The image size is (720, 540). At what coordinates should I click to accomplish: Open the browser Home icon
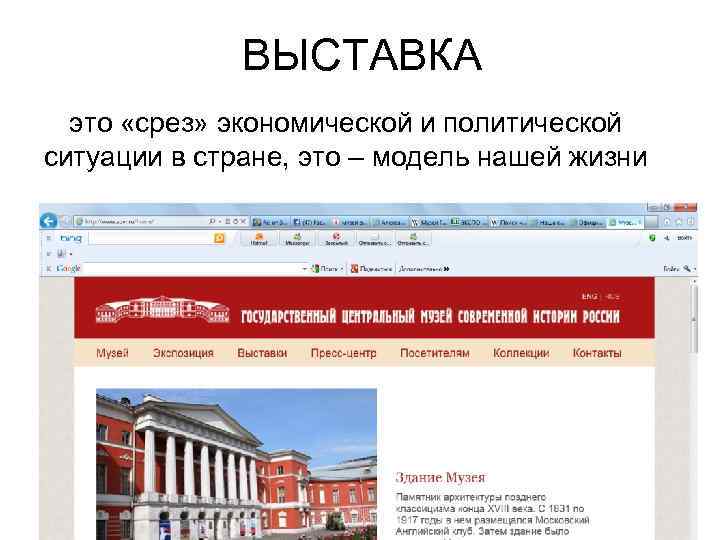[667, 222]
